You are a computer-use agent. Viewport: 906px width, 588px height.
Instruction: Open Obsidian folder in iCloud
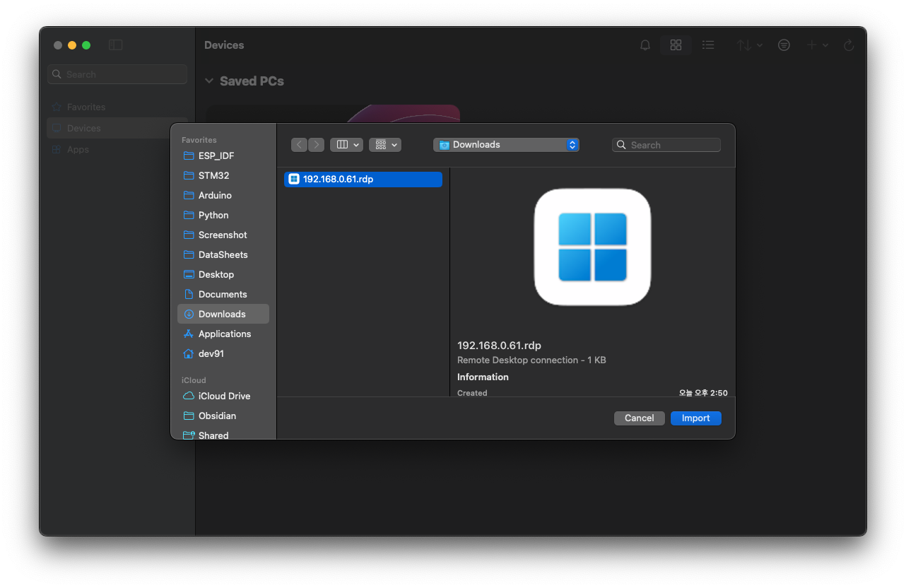223,416
